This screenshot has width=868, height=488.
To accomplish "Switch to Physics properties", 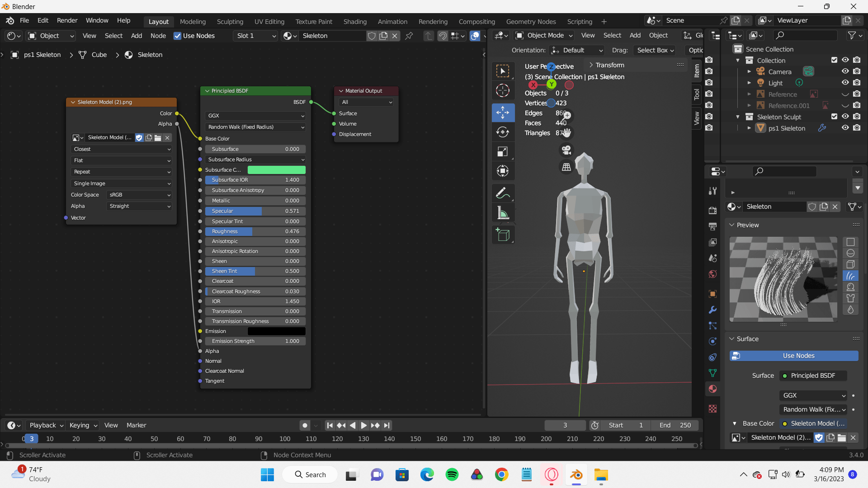I will click(712, 342).
